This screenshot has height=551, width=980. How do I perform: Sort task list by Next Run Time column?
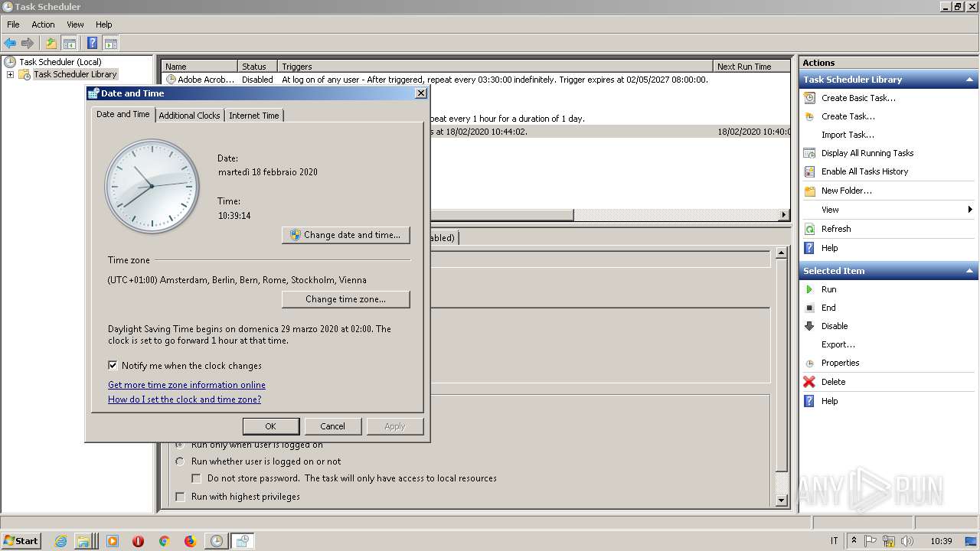752,67
